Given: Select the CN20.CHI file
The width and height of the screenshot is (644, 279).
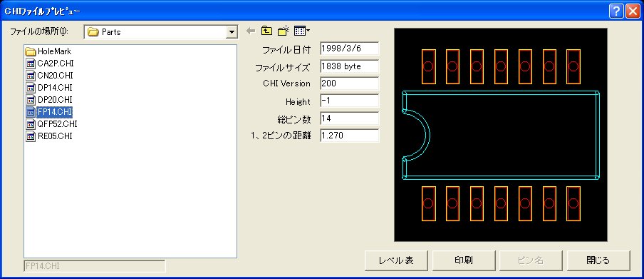Looking at the screenshot, I should (50, 76).
